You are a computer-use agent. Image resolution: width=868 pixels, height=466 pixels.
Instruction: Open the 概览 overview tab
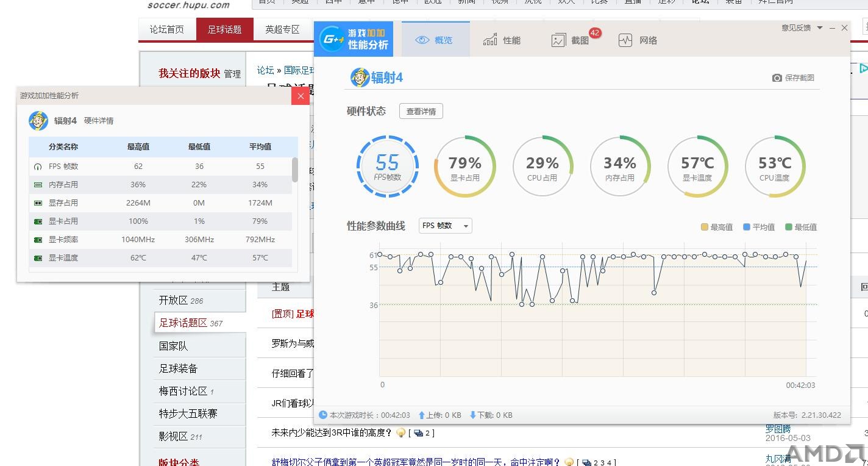click(435, 40)
